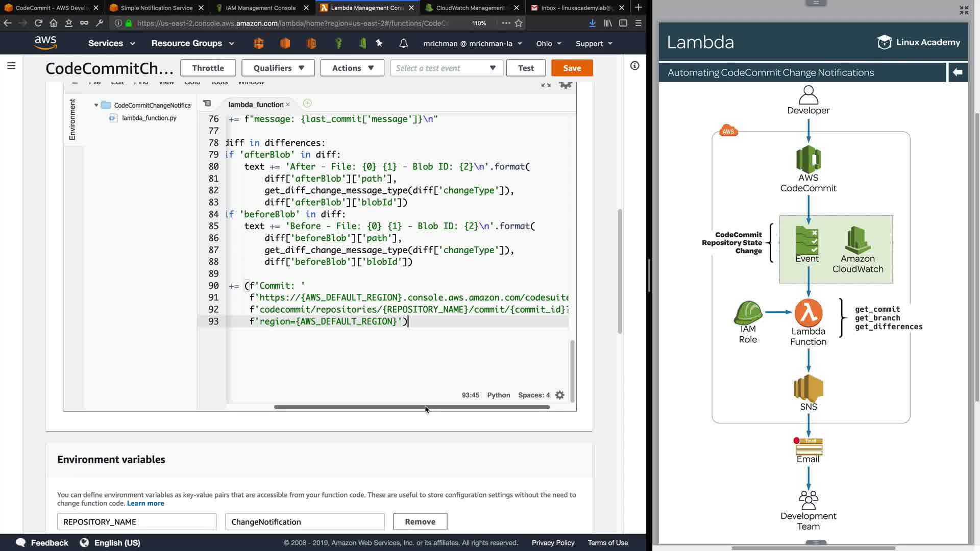Expand the Actions dropdown
The image size is (980, 551).
(352, 68)
